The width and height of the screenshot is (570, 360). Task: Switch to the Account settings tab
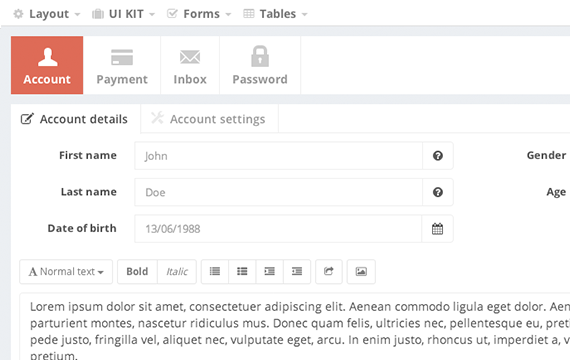coord(209,119)
